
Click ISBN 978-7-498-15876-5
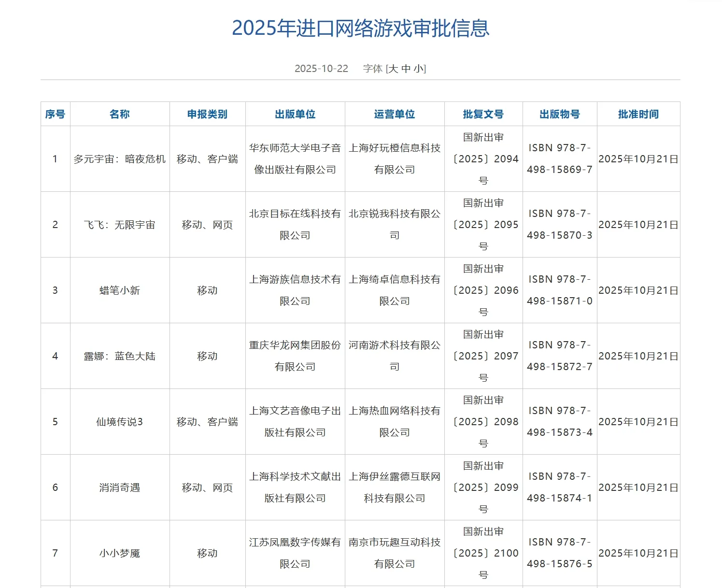560,553
